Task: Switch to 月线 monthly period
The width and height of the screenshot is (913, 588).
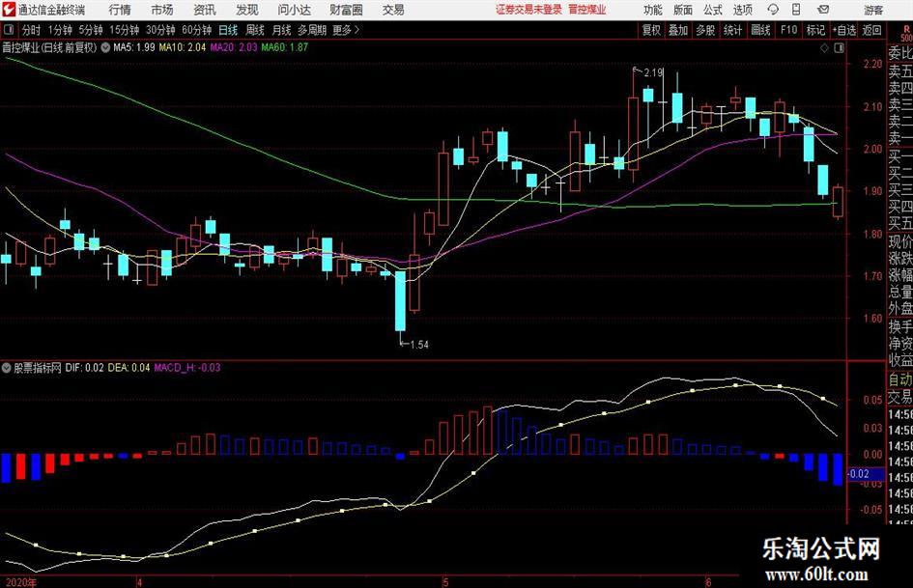Action: (281, 30)
